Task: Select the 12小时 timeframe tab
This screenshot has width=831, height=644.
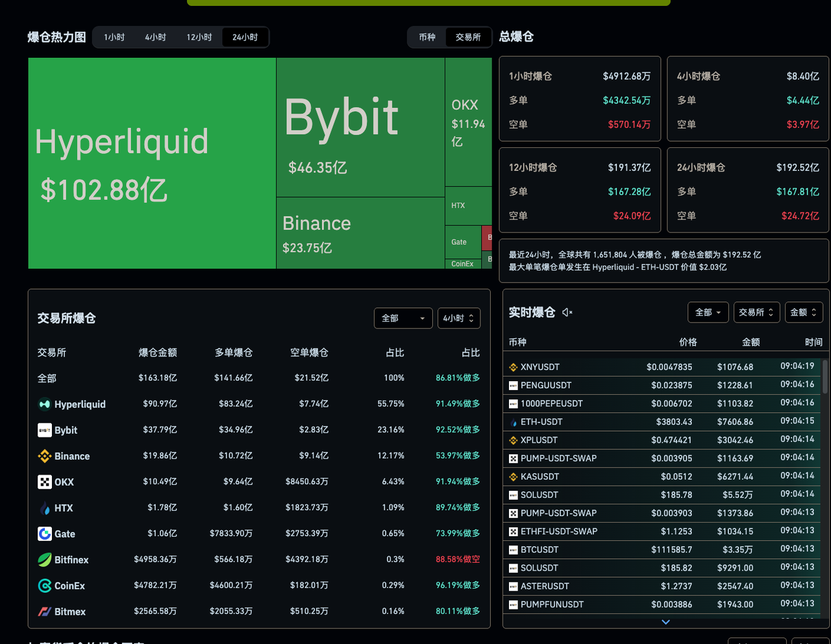Action: tap(199, 37)
